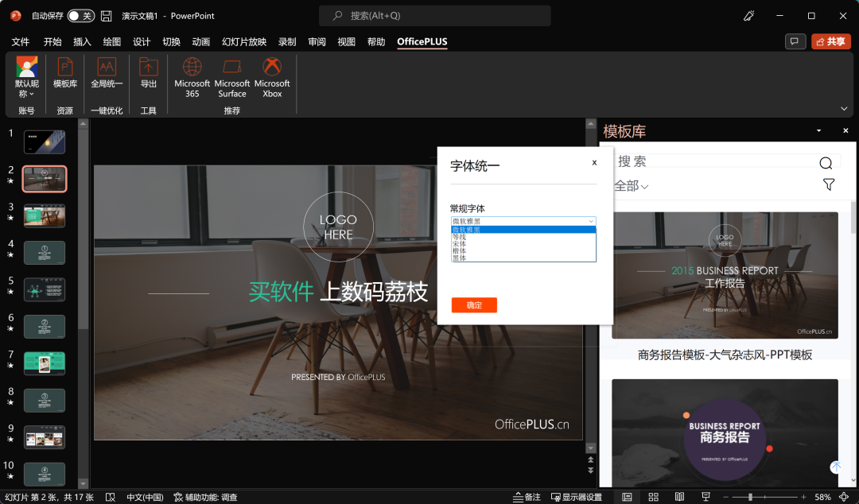Click previous slide double-arrow button
Viewport: 859px width, 504px height.
coord(590,459)
